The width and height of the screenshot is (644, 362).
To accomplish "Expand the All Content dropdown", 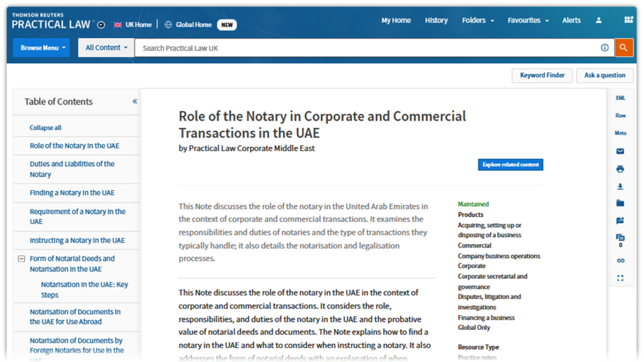I will [x=106, y=48].
